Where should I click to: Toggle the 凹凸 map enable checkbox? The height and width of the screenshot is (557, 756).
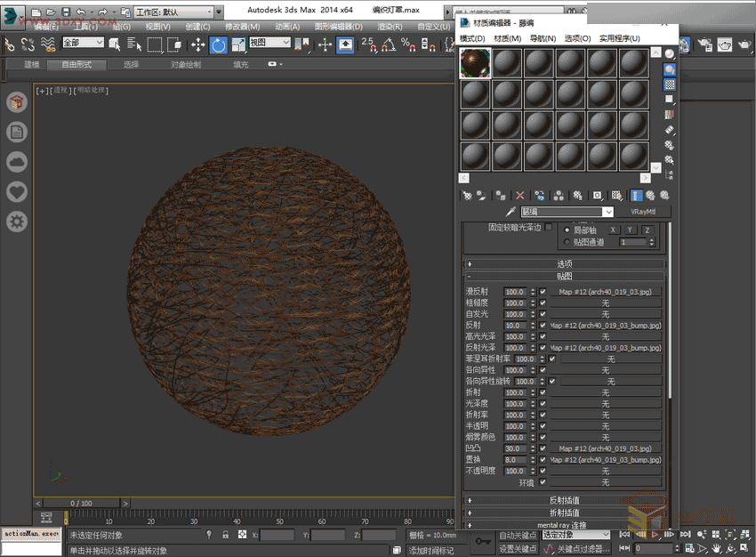(543, 448)
